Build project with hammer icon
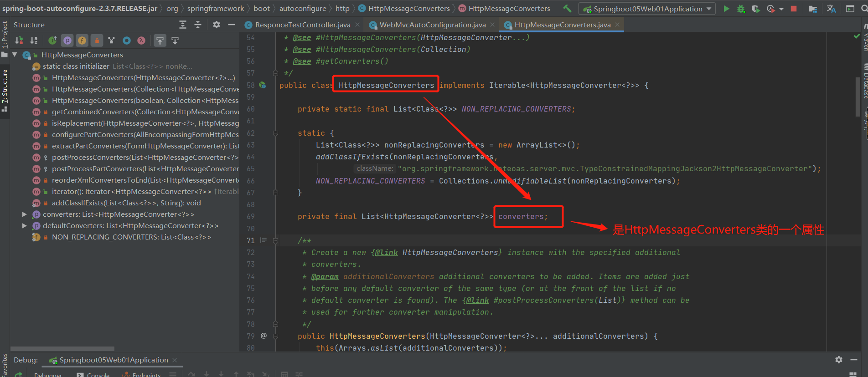This screenshot has height=377, width=868. point(567,8)
